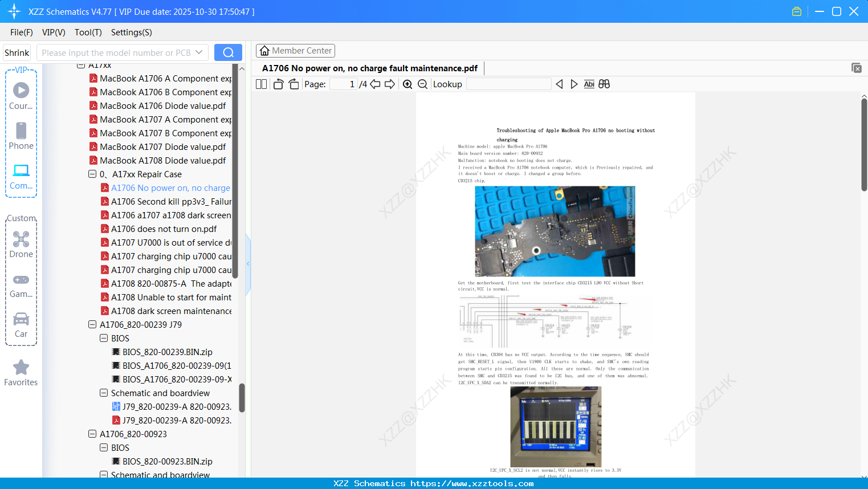Image resolution: width=868 pixels, height=489 pixels.
Task: Find next lookup match
Action: click(574, 84)
